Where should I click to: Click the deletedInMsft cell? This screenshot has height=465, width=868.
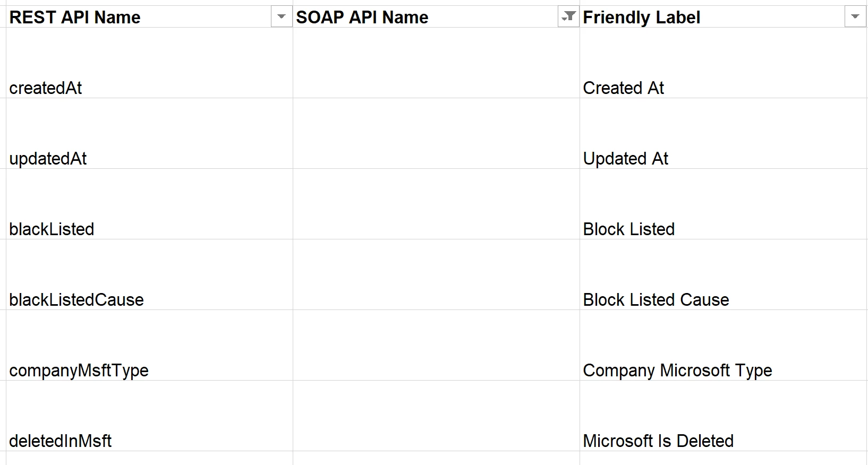coord(149,416)
